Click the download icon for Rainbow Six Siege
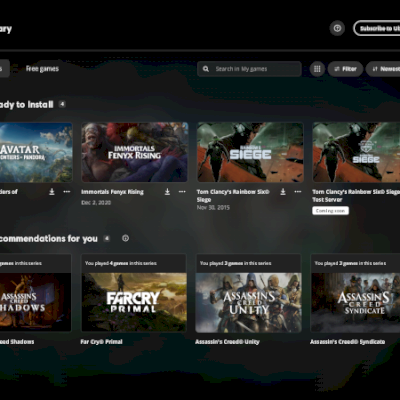Viewport: 400px width, 400px height. (x=283, y=192)
